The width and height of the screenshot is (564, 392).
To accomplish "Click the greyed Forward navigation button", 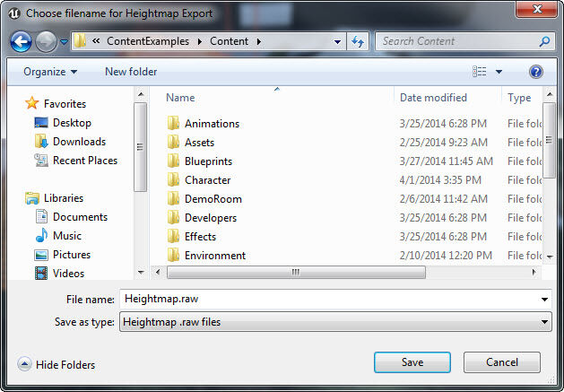I will click(x=46, y=42).
